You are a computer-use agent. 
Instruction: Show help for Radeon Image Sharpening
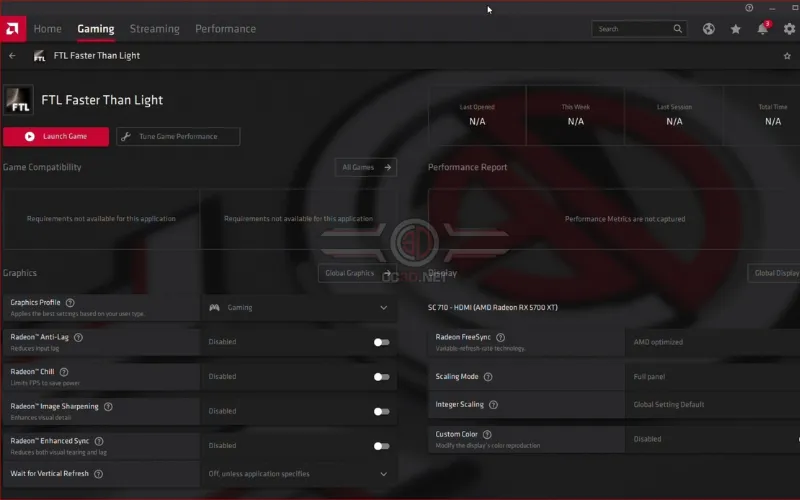pyautogui.click(x=108, y=407)
